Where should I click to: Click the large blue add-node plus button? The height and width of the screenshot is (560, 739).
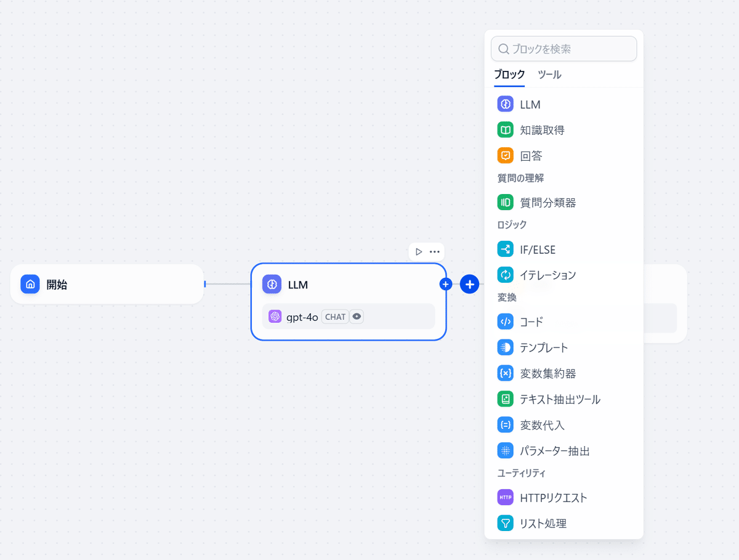coord(469,284)
